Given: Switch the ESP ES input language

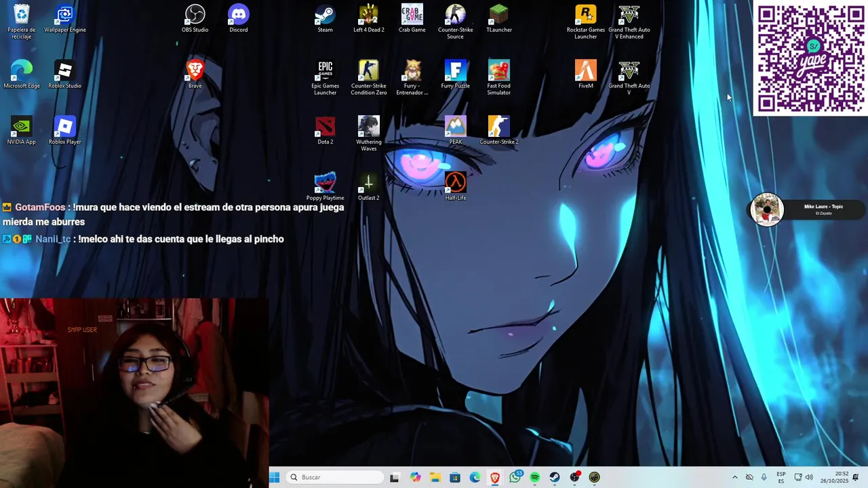Looking at the screenshot, I should click(781, 477).
